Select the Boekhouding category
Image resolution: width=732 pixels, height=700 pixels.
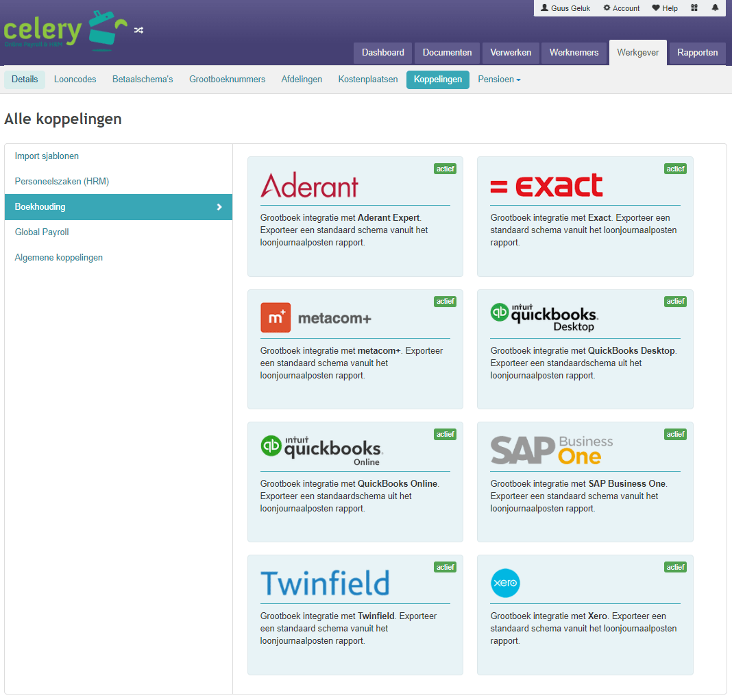point(119,207)
